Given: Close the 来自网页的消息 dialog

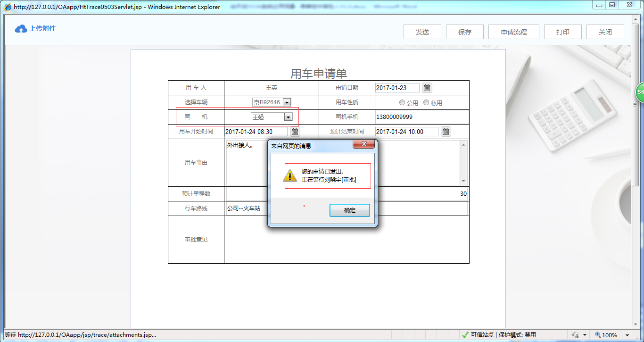Looking at the screenshot, I should coord(363,144).
